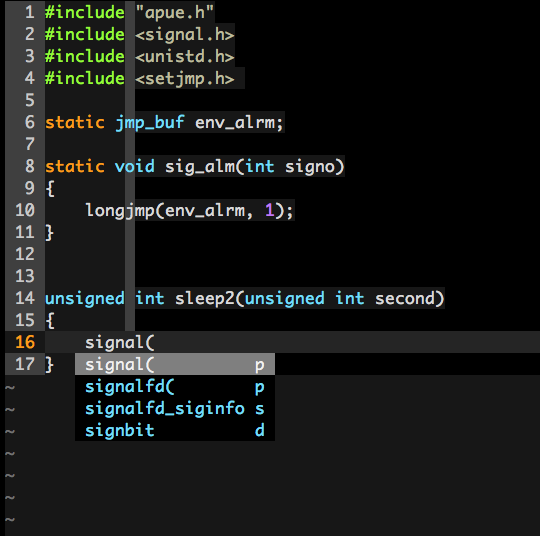Click #include directive on line 4

[x=85, y=79]
